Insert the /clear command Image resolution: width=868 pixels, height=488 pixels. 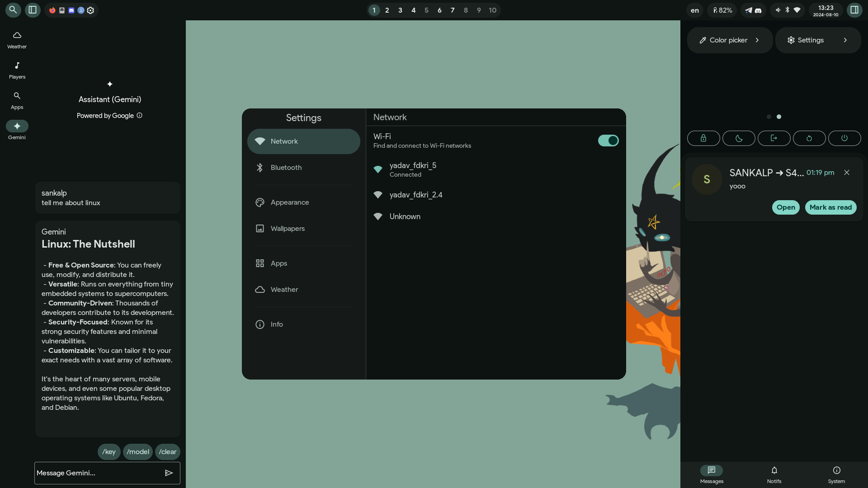[168, 452]
